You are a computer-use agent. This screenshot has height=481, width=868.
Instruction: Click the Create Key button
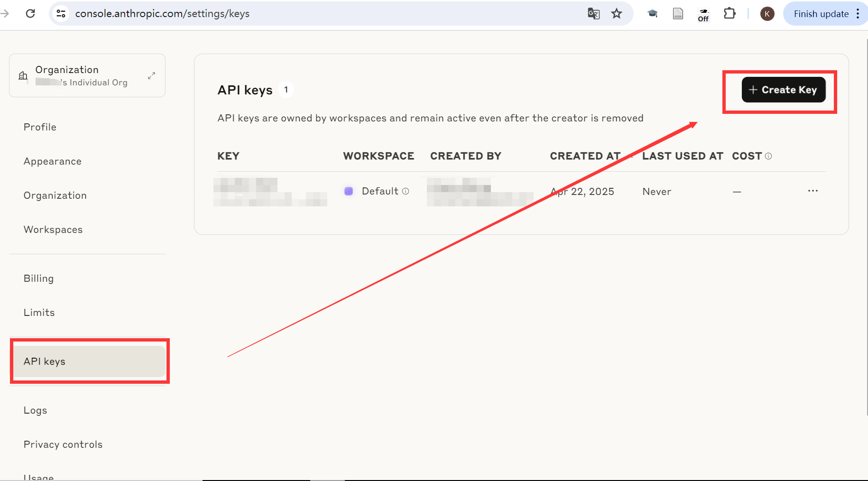pos(784,90)
